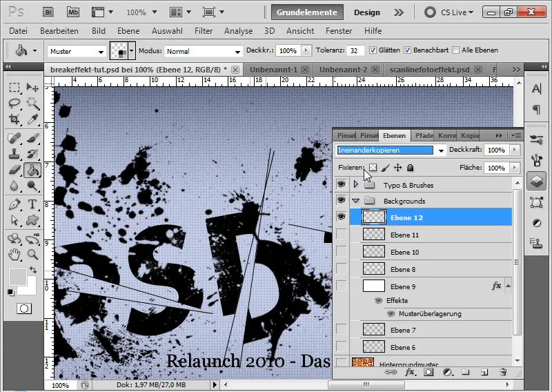
Task: Toggle the Glätten checkbox
Action: point(373,50)
